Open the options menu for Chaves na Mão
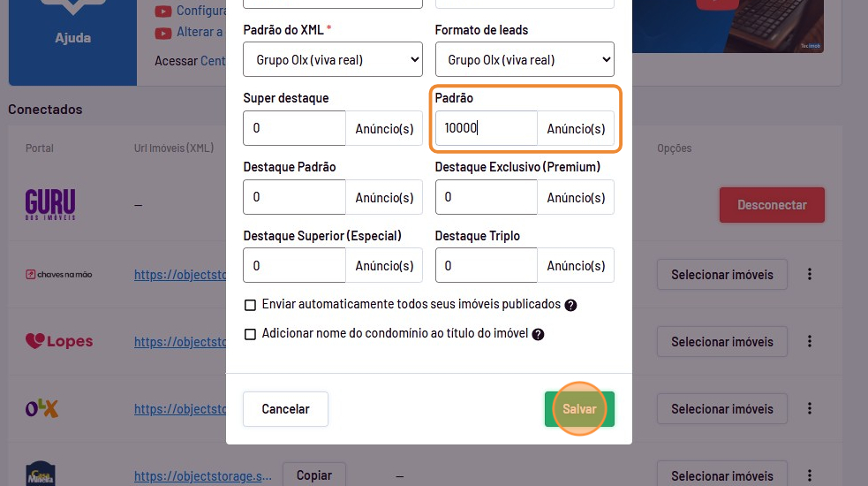The height and width of the screenshot is (486, 868). [810, 275]
